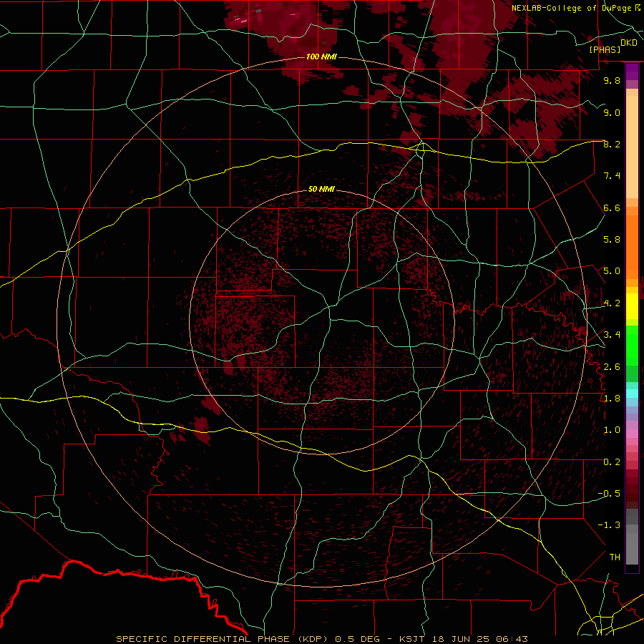The image size is (644, 644).
Task: Click the arrow icon after DuPage
Action: point(638,7)
